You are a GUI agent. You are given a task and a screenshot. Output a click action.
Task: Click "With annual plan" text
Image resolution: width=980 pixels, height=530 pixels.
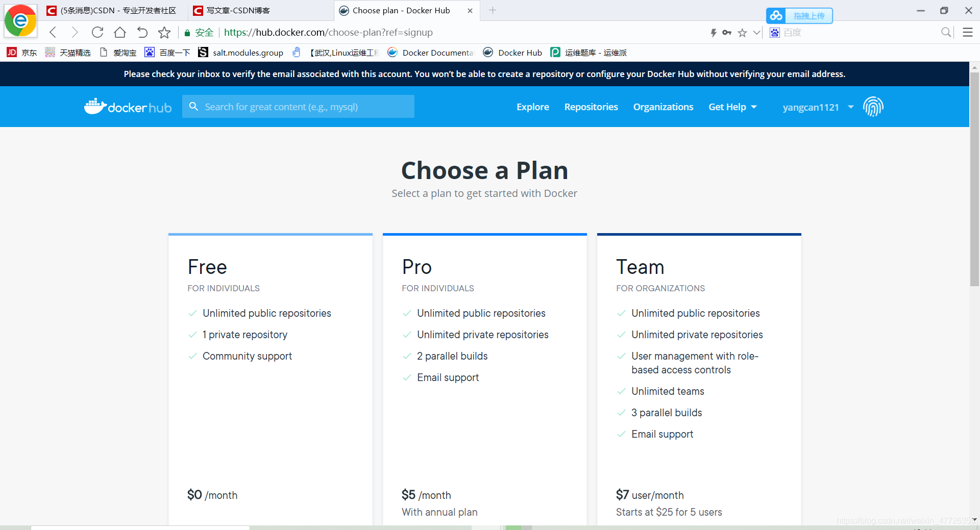(x=439, y=512)
